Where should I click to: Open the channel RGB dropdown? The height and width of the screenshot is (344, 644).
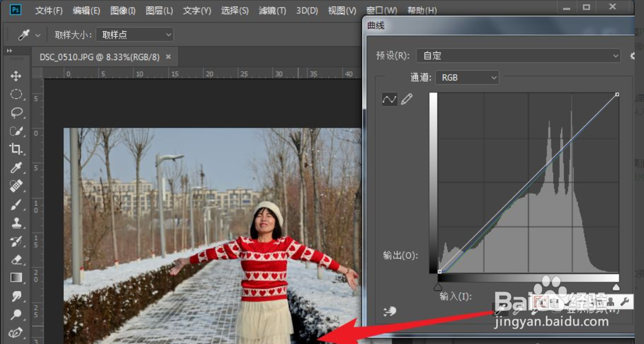click(468, 78)
